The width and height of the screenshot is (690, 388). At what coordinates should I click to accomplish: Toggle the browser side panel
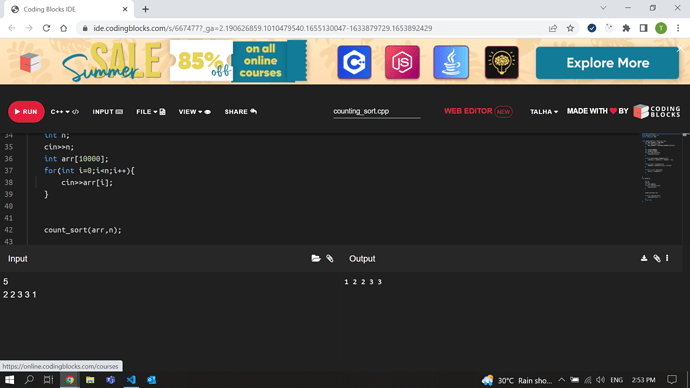(643, 28)
